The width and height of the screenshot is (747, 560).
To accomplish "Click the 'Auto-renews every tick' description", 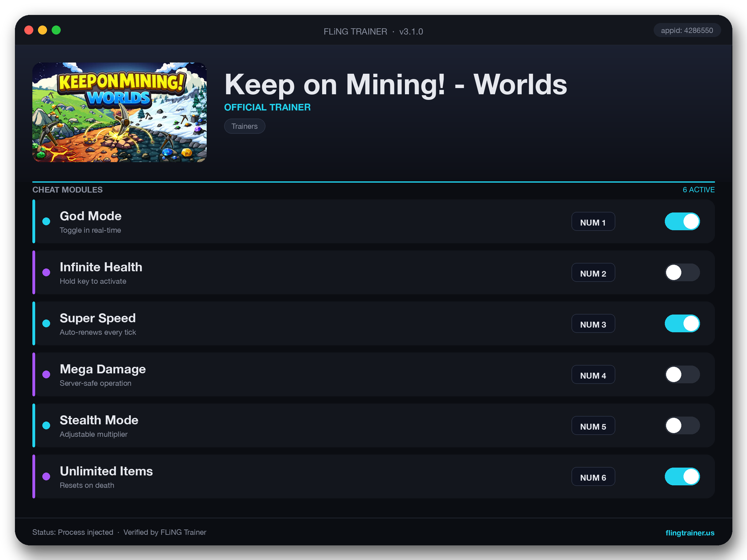I will (98, 332).
